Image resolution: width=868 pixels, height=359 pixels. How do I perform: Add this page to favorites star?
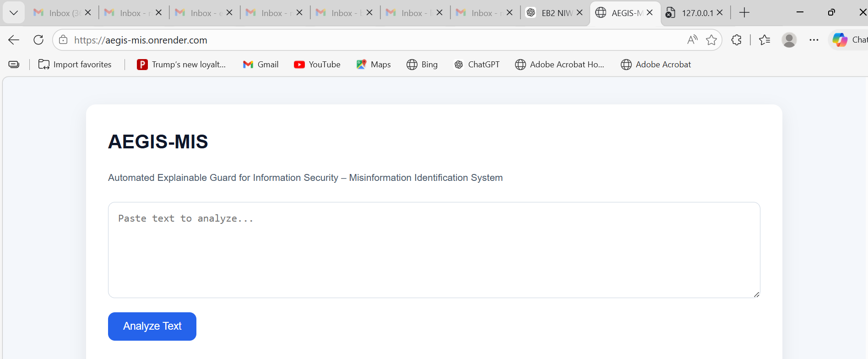click(711, 40)
